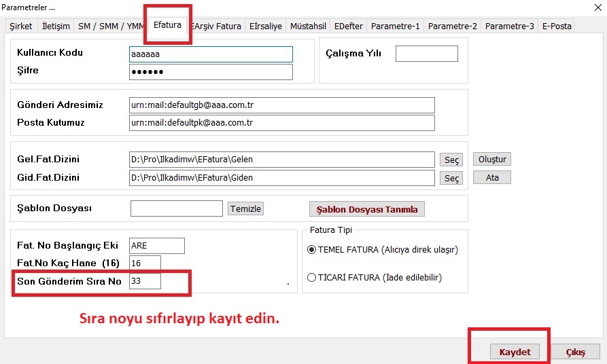Click the Fat. No Başlangıç Eki field
This screenshot has width=607, height=364.
156,246
